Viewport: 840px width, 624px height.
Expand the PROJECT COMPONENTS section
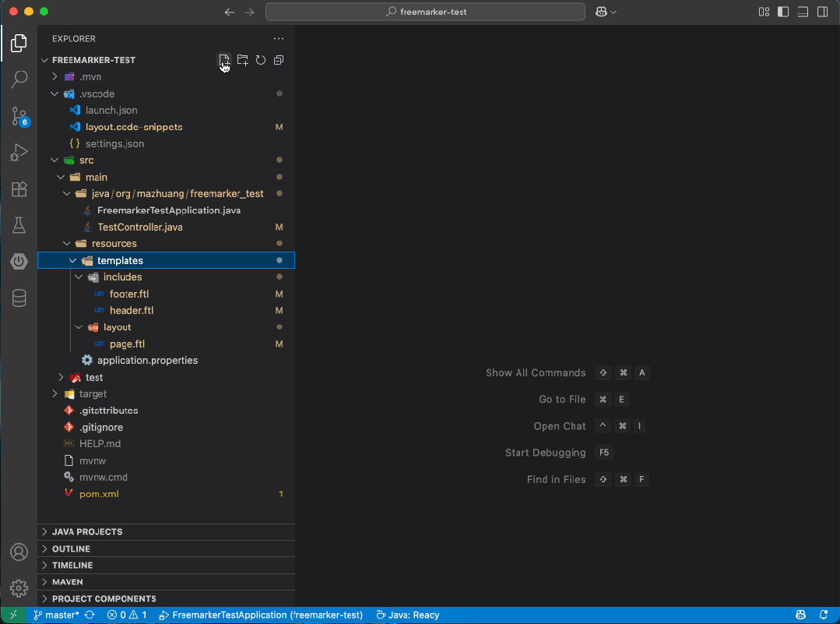(166, 599)
